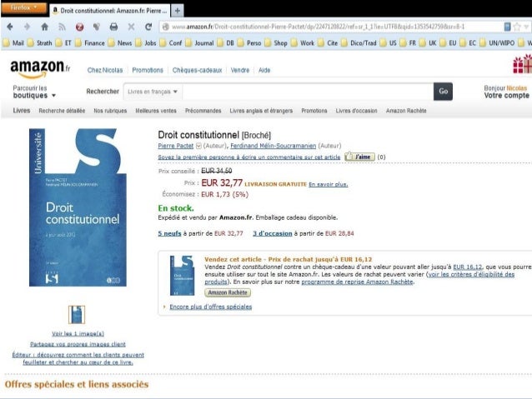Open the 5 neufs offers link
The image size is (532, 399).
169,233
